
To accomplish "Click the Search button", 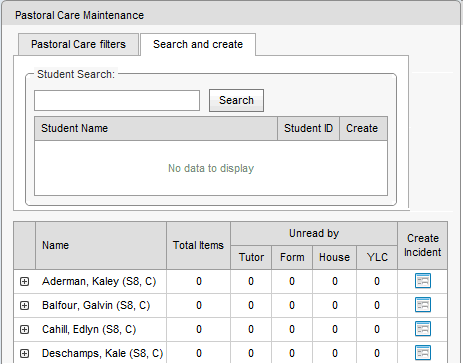I will tap(236, 100).
